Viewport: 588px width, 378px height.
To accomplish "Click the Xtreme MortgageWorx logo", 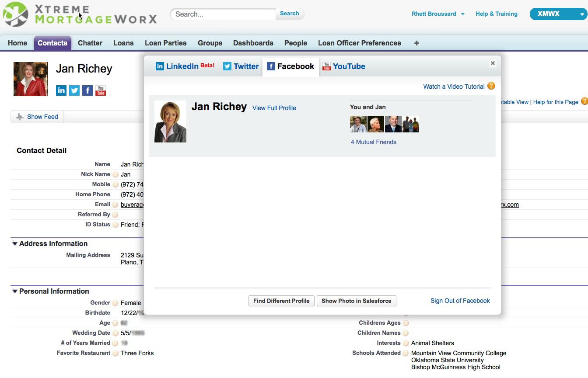I will pyautogui.click(x=80, y=14).
